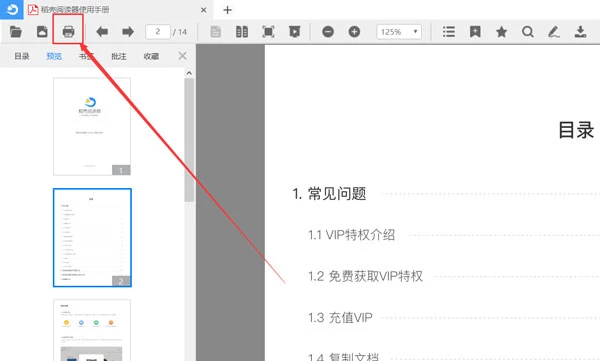Add a bookmark with the bookmark icon
Screen dimensions: 600x361
click(475, 31)
